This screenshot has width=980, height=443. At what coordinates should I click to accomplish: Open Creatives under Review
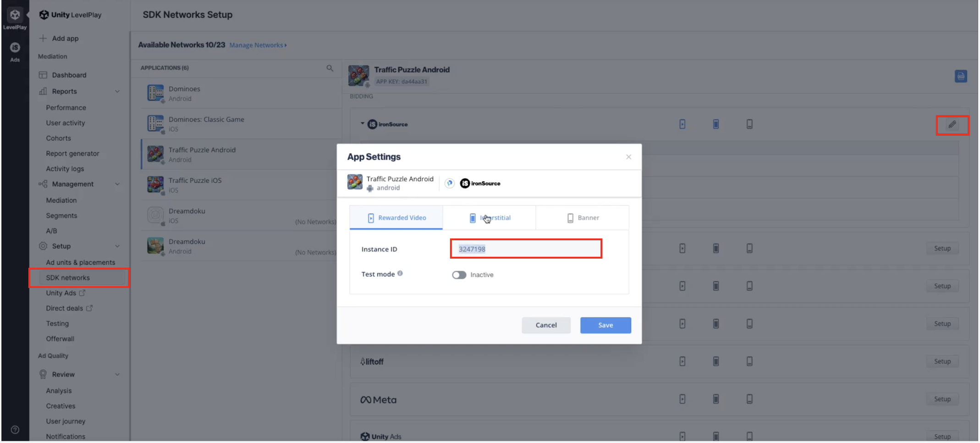tap(61, 406)
